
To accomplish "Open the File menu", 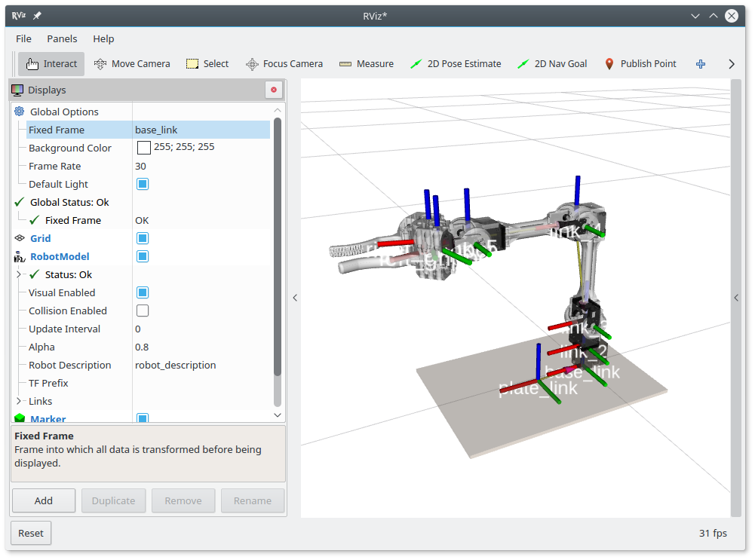I will (23, 39).
